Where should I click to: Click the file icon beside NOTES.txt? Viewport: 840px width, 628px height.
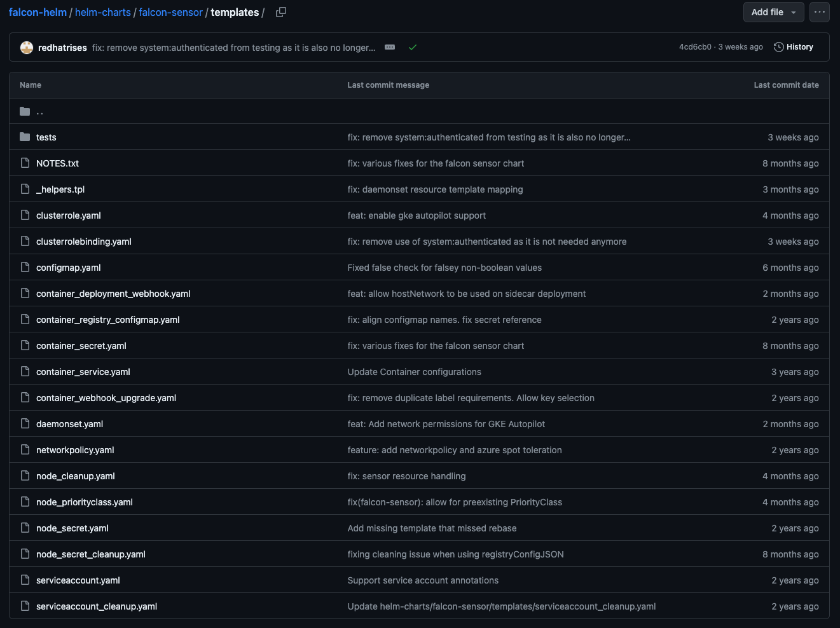tap(25, 163)
